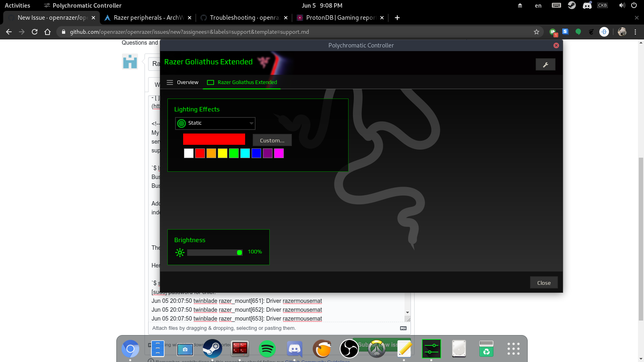Pick the blue color swatch

[x=256, y=153]
